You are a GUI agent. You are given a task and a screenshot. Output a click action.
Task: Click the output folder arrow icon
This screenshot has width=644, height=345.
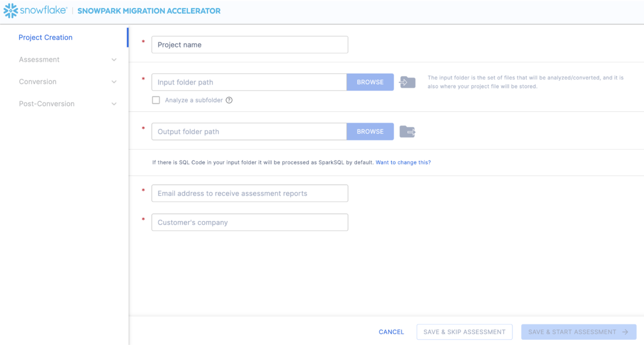coord(407,132)
